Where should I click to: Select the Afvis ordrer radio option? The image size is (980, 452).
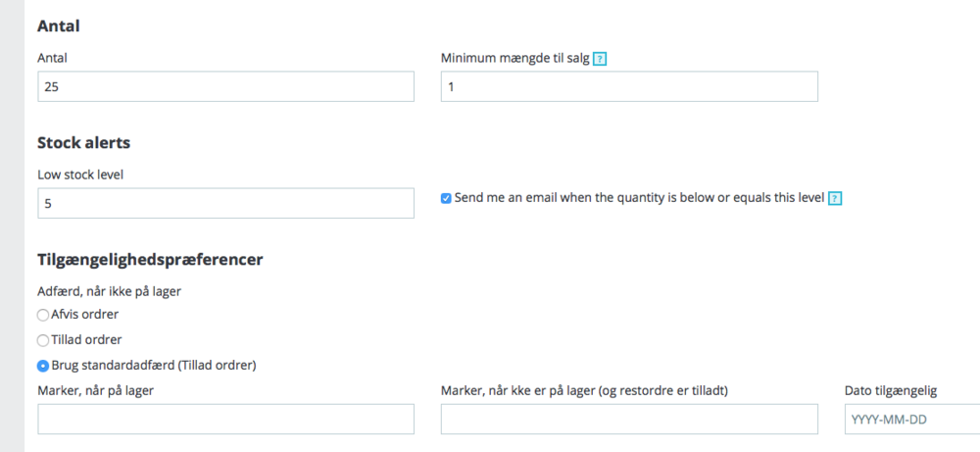(42, 315)
